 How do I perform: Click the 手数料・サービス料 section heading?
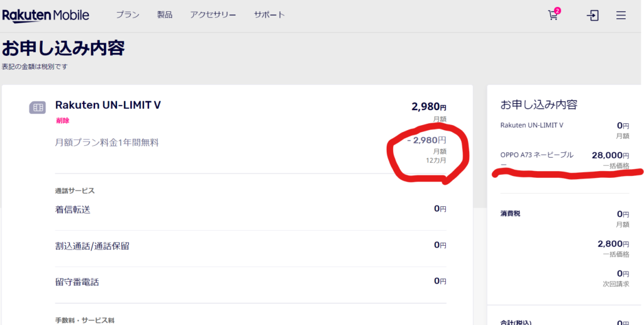click(x=85, y=320)
